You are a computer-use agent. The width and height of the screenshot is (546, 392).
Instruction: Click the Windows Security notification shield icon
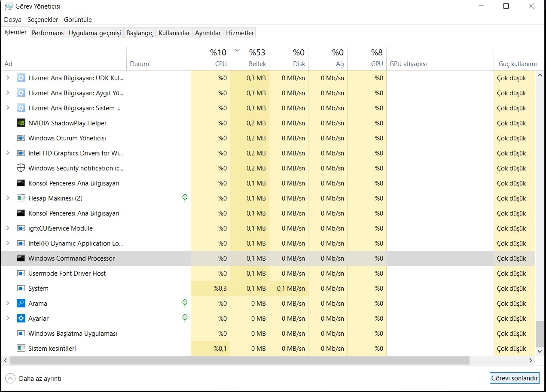[21, 168]
